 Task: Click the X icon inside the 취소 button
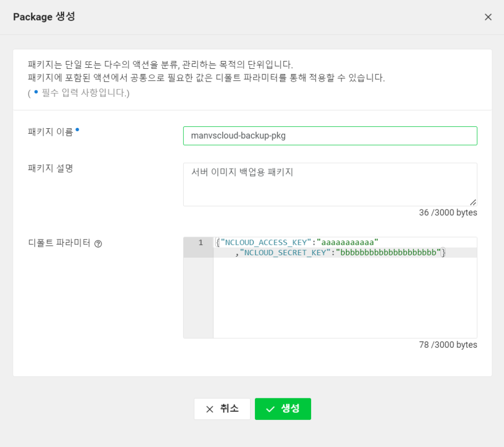(210, 409)
